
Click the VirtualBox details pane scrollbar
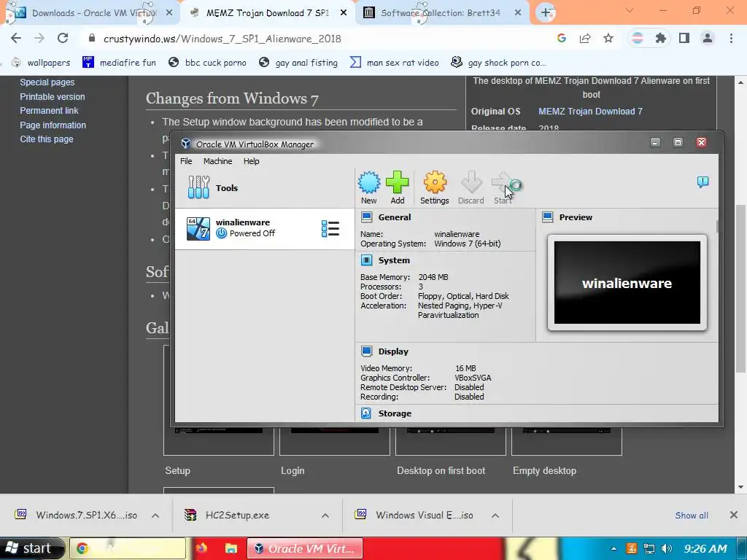coord(717,226)
